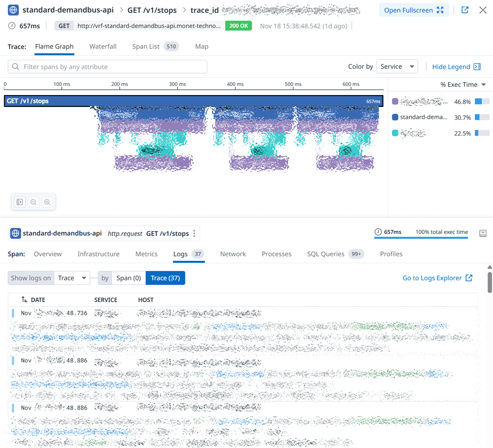The image size is (493, 448).
Task: Show logs by Trace (37)
Action: (165, 278)
